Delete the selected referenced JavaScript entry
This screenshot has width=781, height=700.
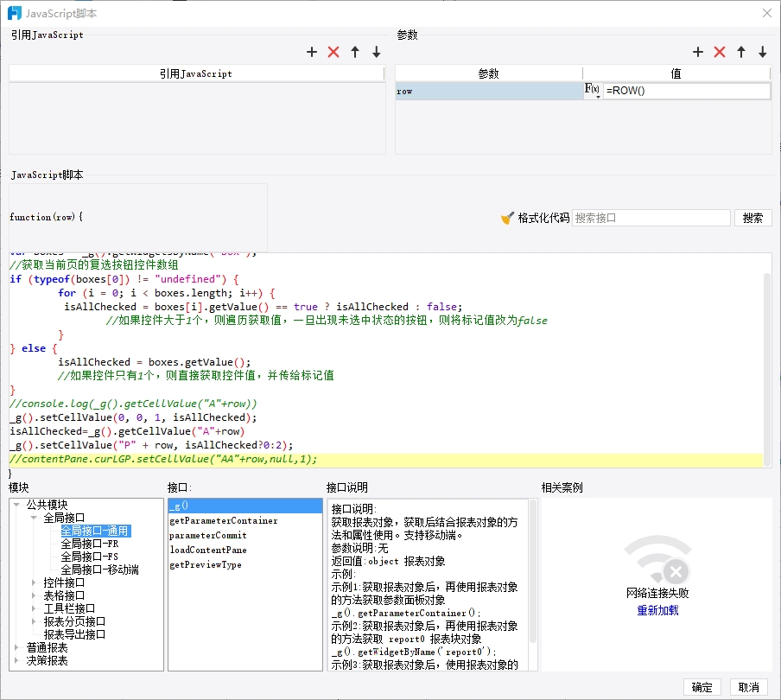[x=333, y=53]
